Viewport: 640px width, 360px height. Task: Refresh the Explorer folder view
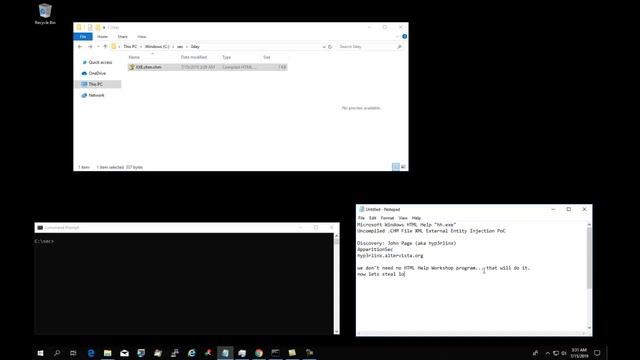(x=330, y=47)
